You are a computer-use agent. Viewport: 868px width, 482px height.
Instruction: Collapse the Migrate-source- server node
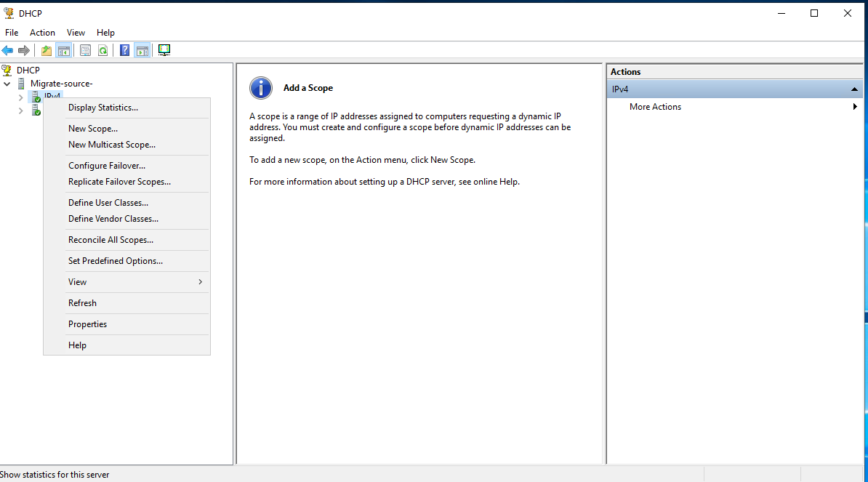pos(7,83)
